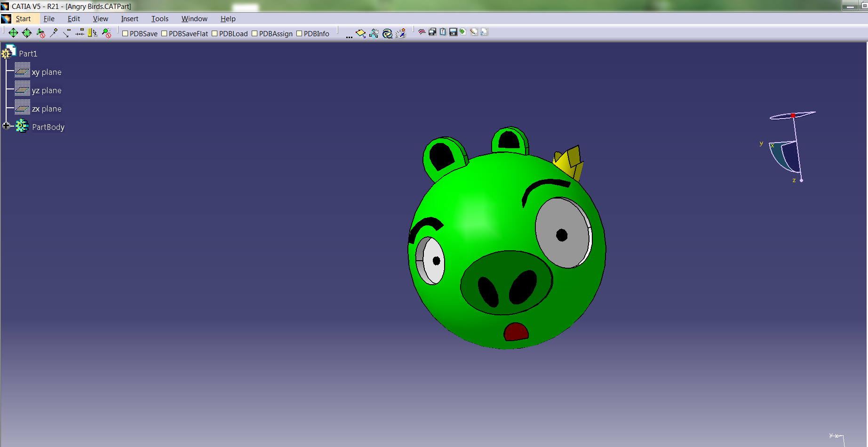Screen dimensions: 868x447
Task: Check the PDBInfo checkbox
Action: click(x=299, y=33)
